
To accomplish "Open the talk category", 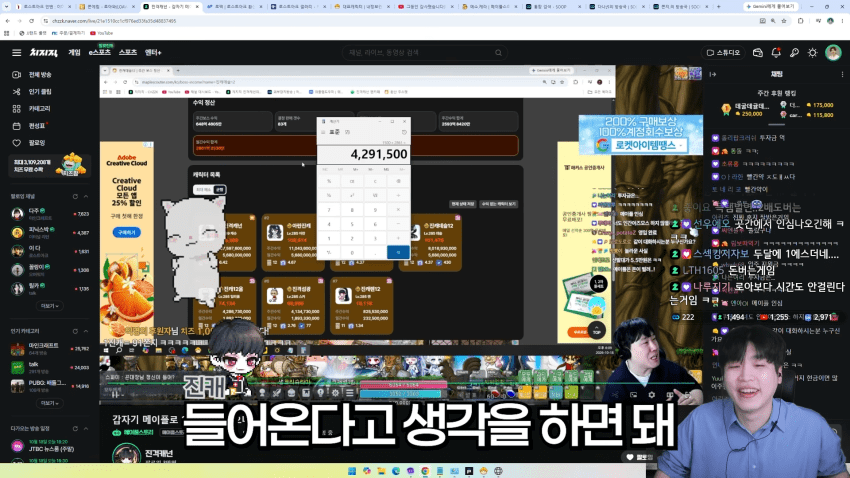I will pyautogui.click(x=50, y=367).
